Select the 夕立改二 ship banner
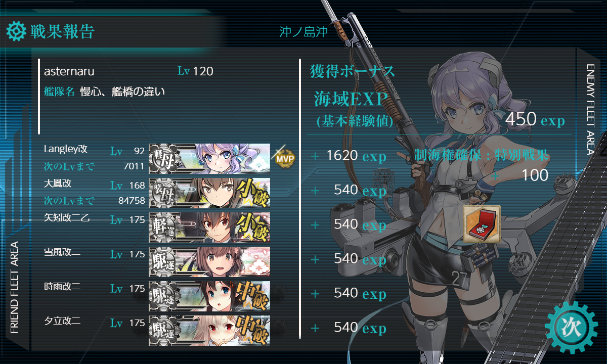Screen dimensions: 607x364 pyautogui.click(x=209, y=330)
